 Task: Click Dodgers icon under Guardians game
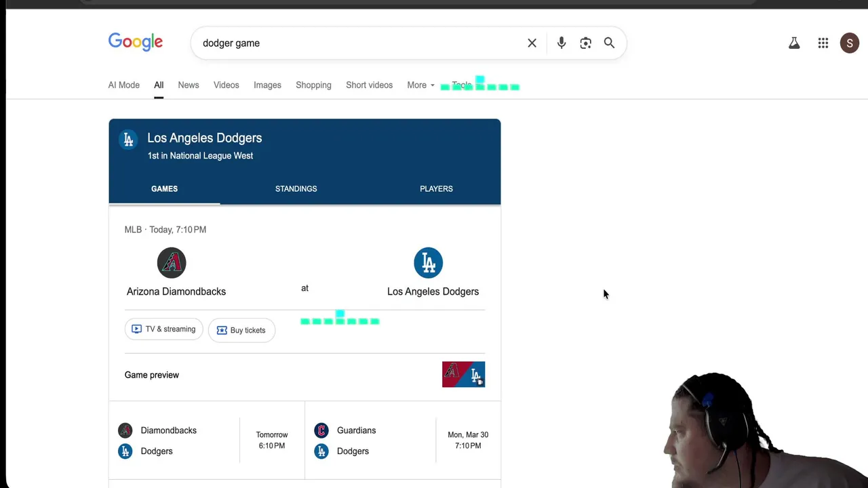[321, 451]
